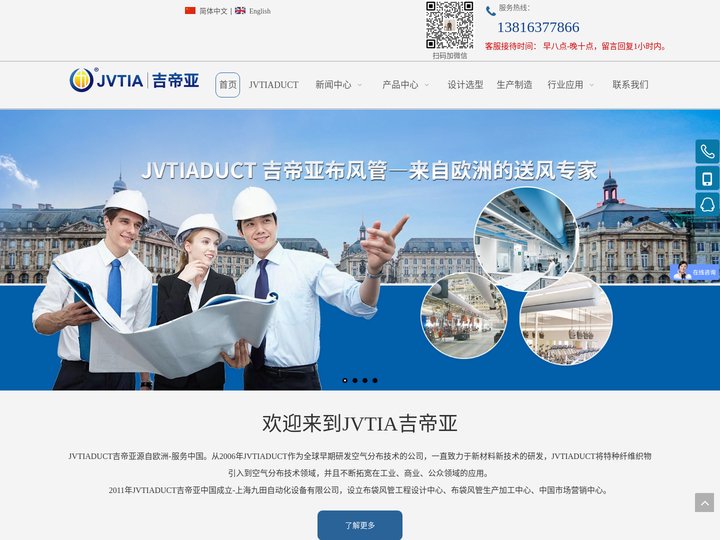Viewport: 720px width, 540px height.
Task: Open 新闻中心 menu item
Action: tap(333, 84)
